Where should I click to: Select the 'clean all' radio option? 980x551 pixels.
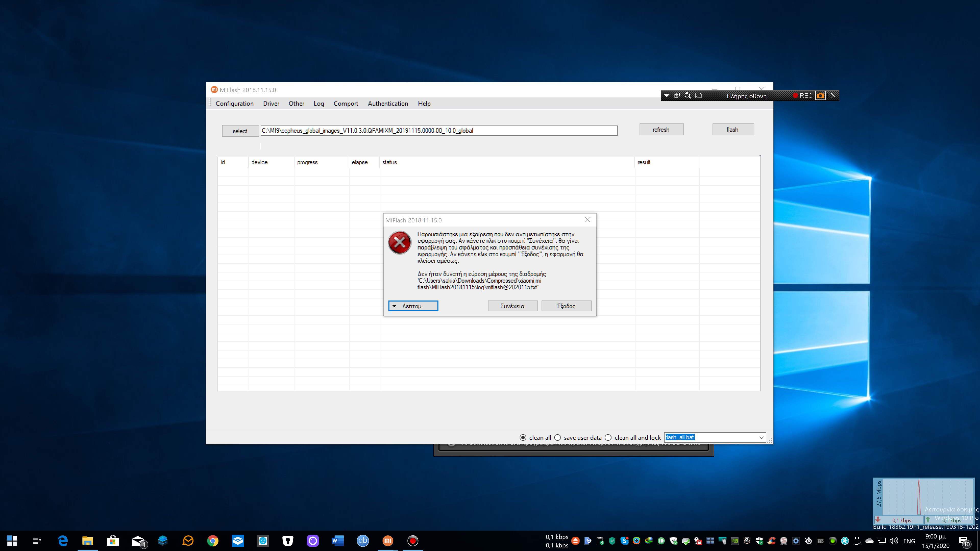523,437
